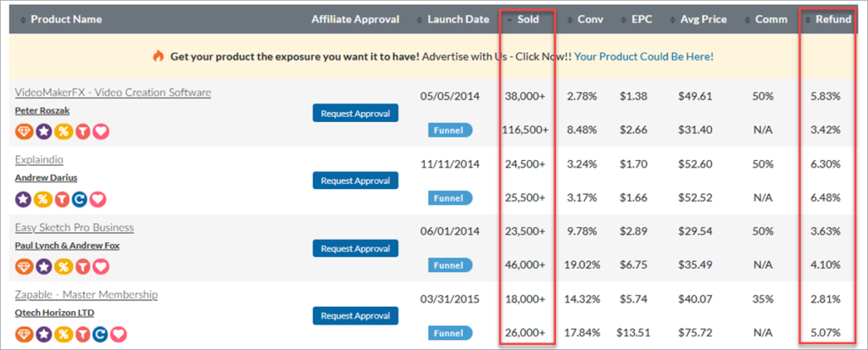Click the flame icon in the ad banner
Screen dimensions: 868x350
tap(158, 56)
